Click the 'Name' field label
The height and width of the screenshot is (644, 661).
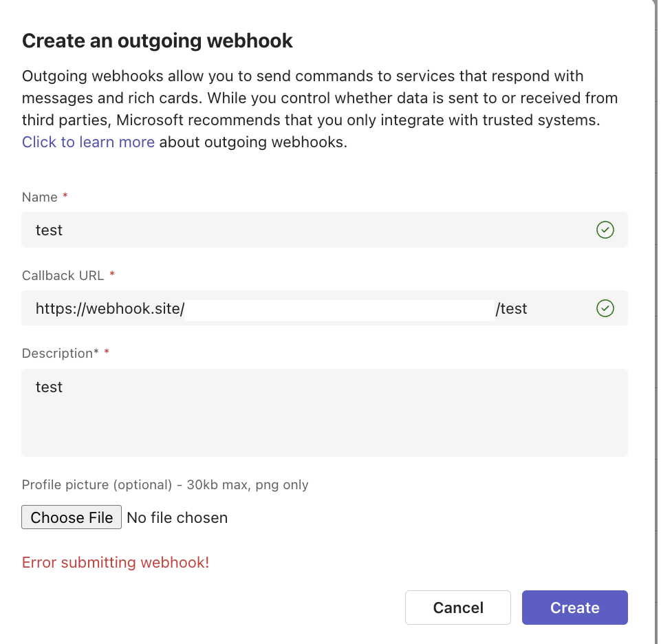40,197
